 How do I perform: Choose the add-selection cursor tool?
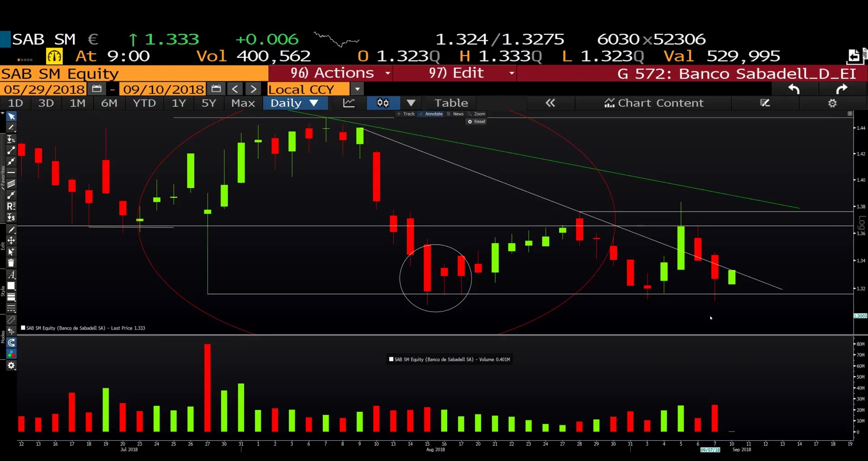coord(11,252)
